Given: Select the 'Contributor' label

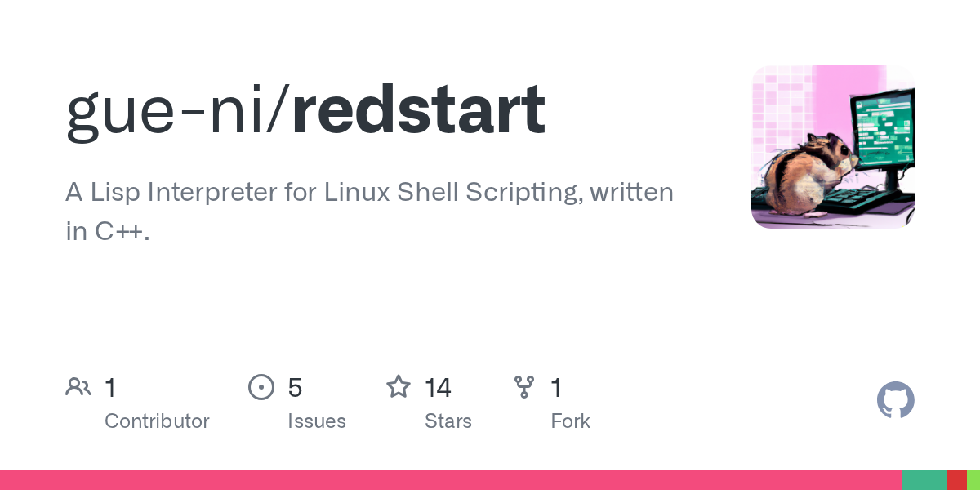Looking at the screenshot, I should coord(157,421).
